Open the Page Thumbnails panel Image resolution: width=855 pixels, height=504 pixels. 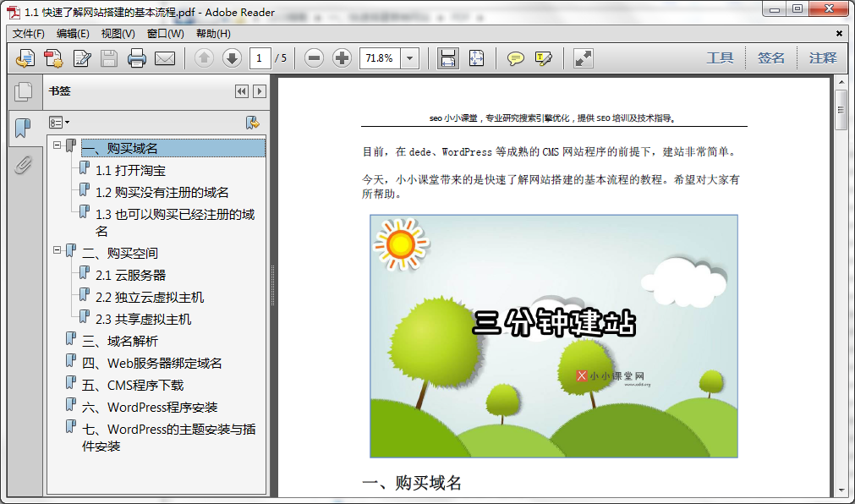[23, 91]
